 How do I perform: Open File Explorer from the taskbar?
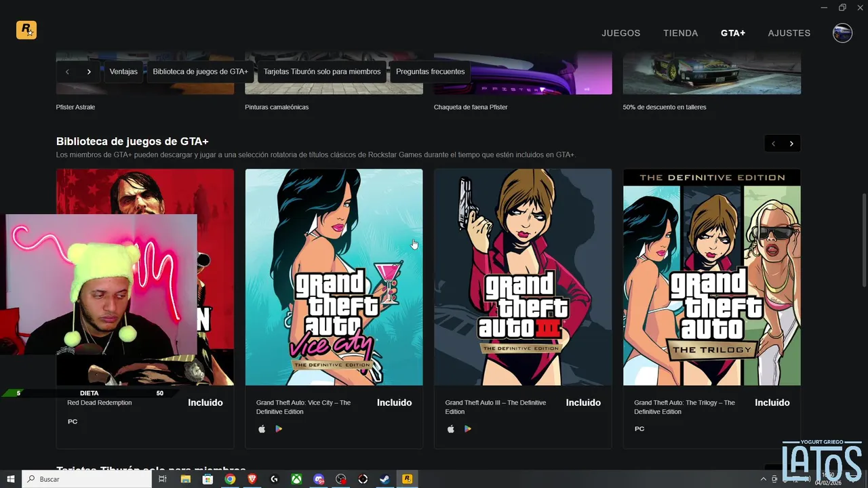(x=186, y=479)
